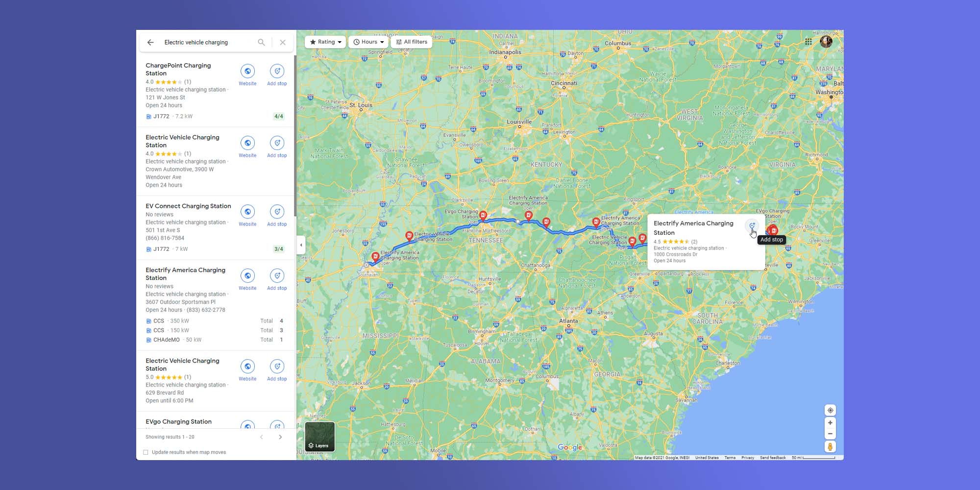Open the Google apps grid
Image resolution: width=980 pixels, height=490 pixels.
808,42
